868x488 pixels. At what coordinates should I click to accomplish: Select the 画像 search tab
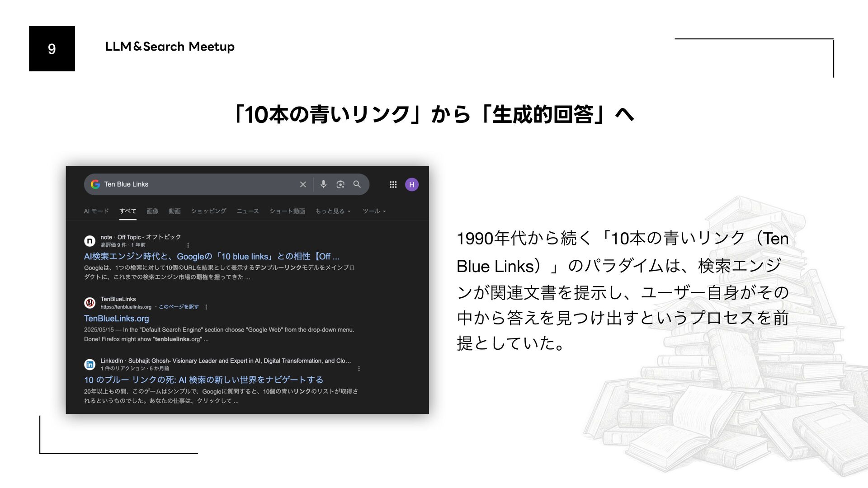tap(152, 211)
